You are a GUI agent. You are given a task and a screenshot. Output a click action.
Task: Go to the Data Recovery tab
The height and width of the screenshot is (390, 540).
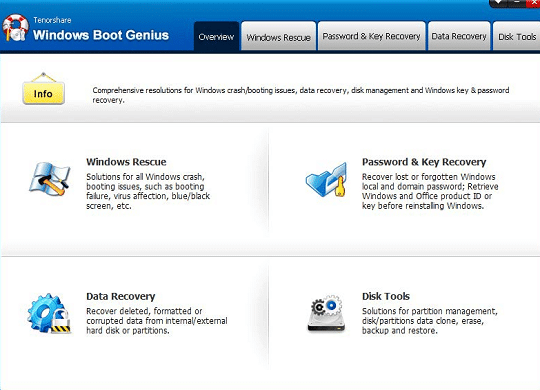point(459,36)
